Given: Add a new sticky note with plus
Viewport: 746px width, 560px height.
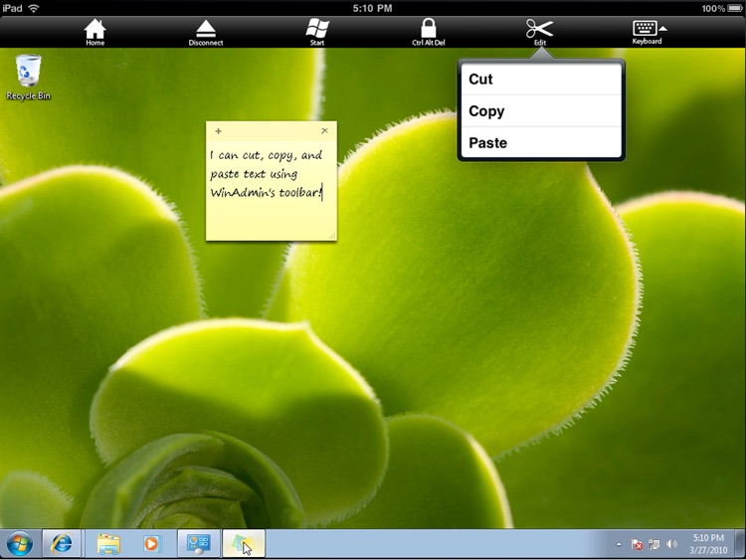Looking at the screenshot, I should (218, 131).
